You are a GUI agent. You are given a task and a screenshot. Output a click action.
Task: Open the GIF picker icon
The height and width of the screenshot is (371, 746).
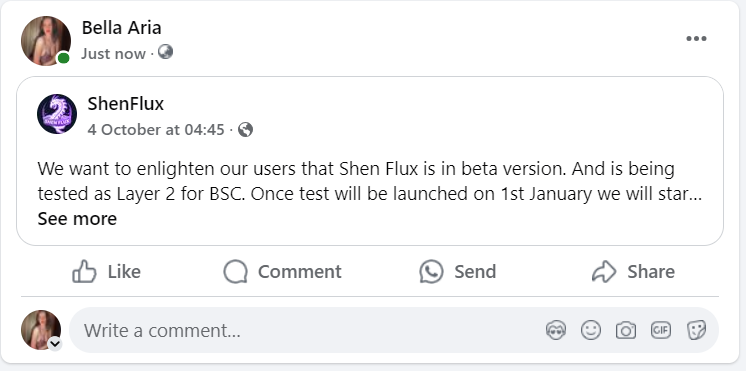tap(661, 330)
